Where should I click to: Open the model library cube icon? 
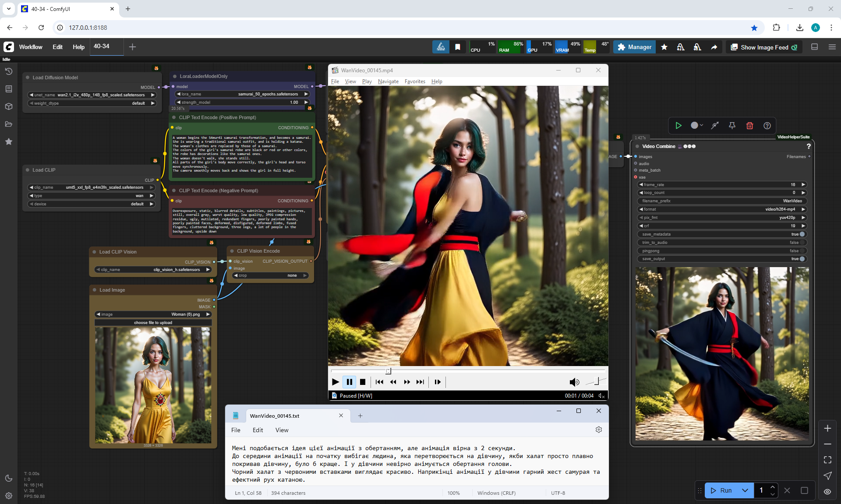pyautogui.click(x=9, y=106)
